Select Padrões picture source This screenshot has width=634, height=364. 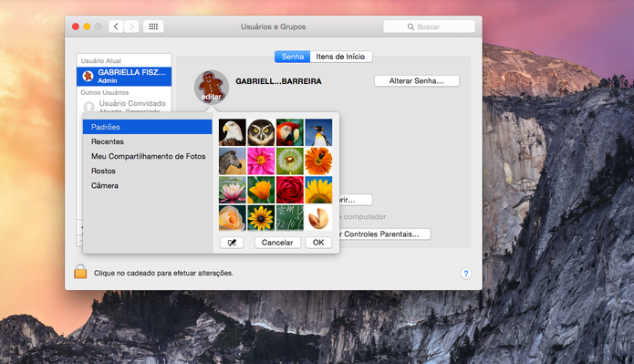pyautogui.click(x=147, y=127)
